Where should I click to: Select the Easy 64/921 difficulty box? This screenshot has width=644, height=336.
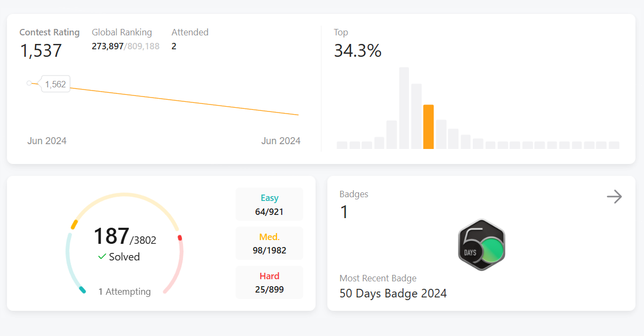(x=269, y=204)
